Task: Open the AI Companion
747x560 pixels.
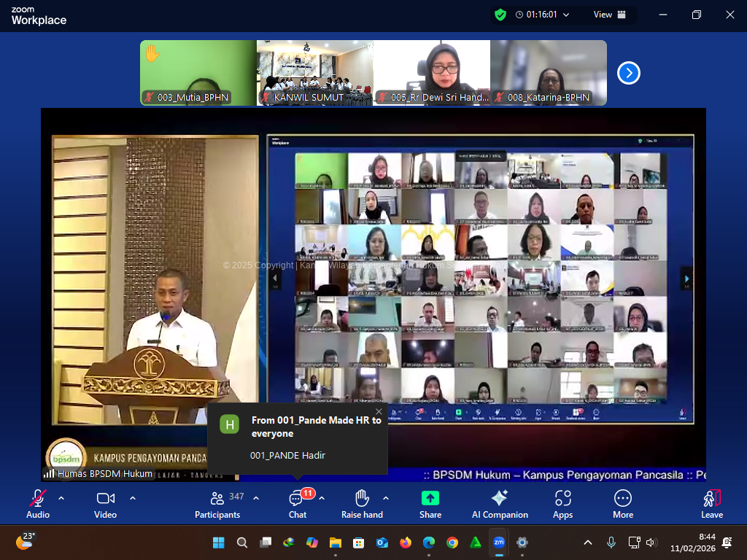Action: pyautogui.click(x=500, y=503)
